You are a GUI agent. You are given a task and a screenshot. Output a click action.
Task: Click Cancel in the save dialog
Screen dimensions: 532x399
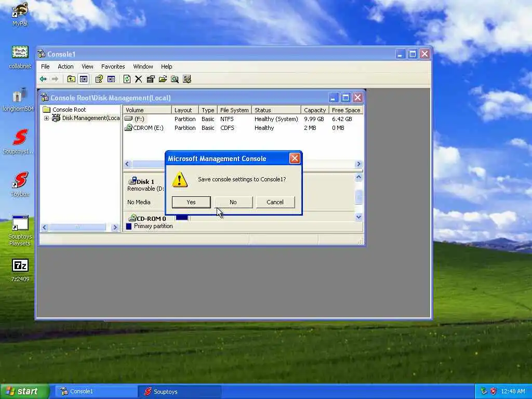275,202
